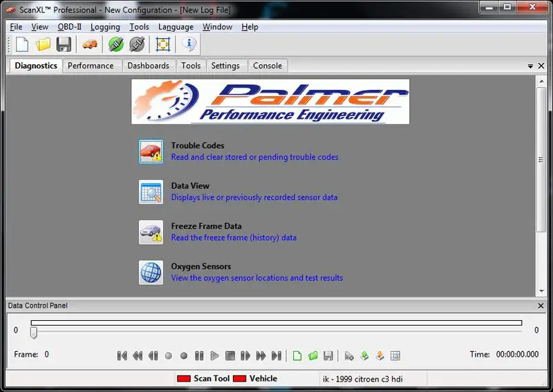This screenshot has height=392, width=553.
Task: Click the full screen toolbar icon
Action: tap(162, 44)
